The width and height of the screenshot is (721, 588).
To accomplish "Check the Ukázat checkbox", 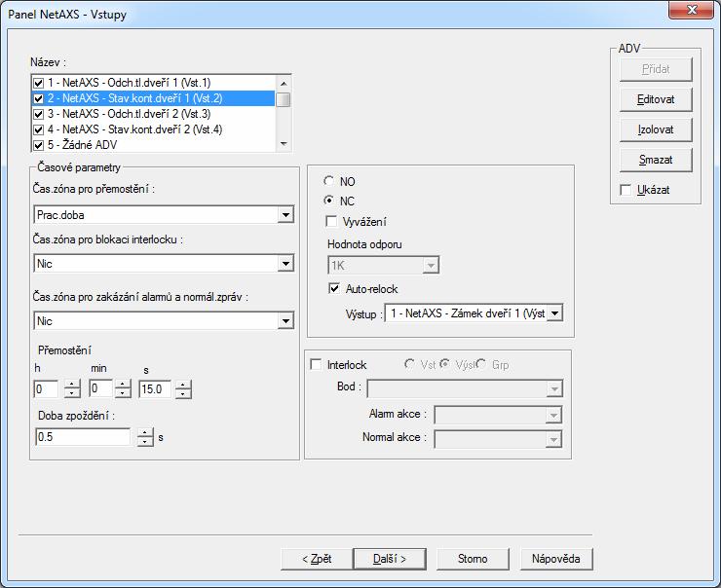I will (626, 190).
